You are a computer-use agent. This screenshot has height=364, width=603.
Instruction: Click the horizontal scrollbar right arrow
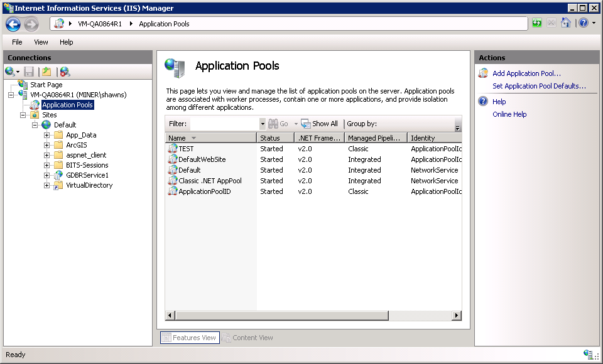point(457,316)
